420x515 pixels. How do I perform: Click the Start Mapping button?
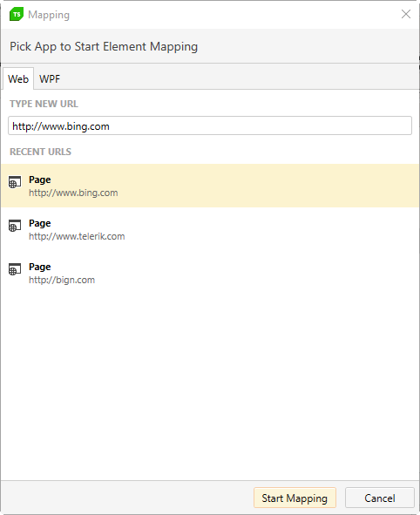pyautogui.click(x=295, y=498)
